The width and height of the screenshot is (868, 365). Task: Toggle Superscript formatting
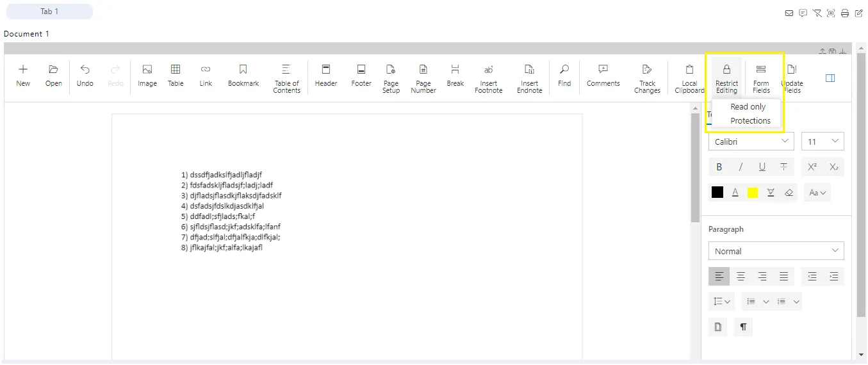click(812, 166)
